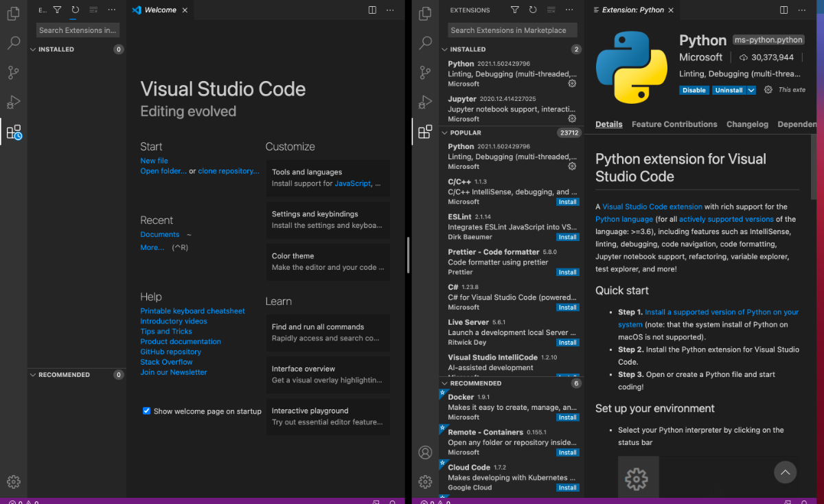This screenshot has height=504, width=824.
Task: Open more editor actions in right window
Action: tap(801, 10)
